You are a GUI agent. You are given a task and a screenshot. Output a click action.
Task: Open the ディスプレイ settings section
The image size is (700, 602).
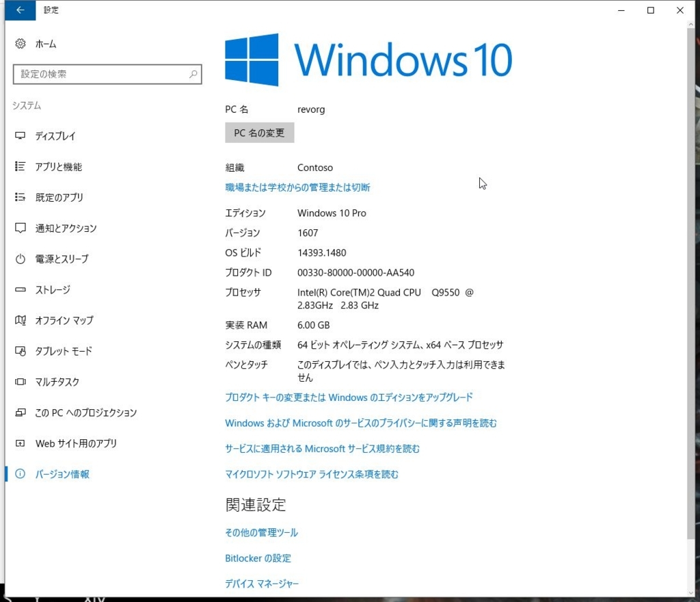(55, 135)
